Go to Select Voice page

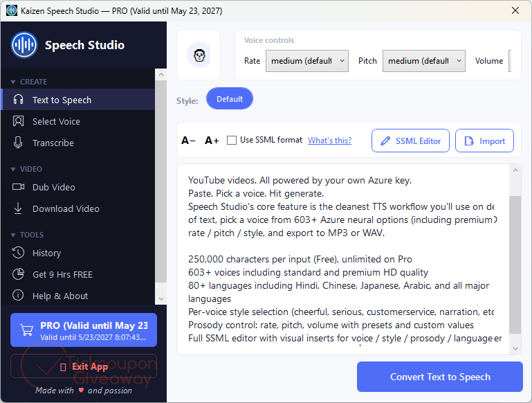pyautogui.click(x=78, y=121)
